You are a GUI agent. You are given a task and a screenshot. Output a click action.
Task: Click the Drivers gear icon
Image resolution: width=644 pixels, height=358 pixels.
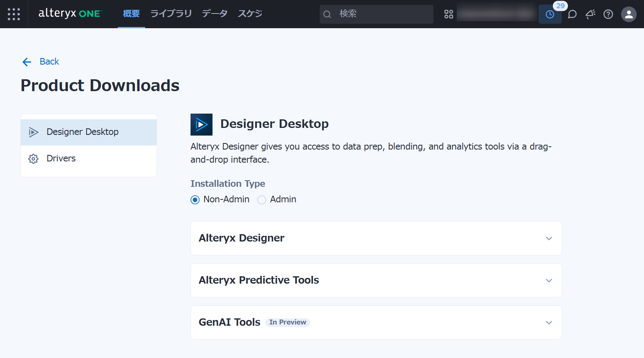pos(34,159)
